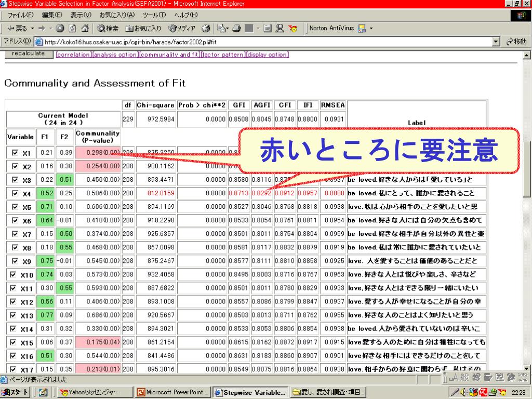Open the スタート Start button
The height and width of the screenshot is (399, 532).
click(x=15, y=392)
